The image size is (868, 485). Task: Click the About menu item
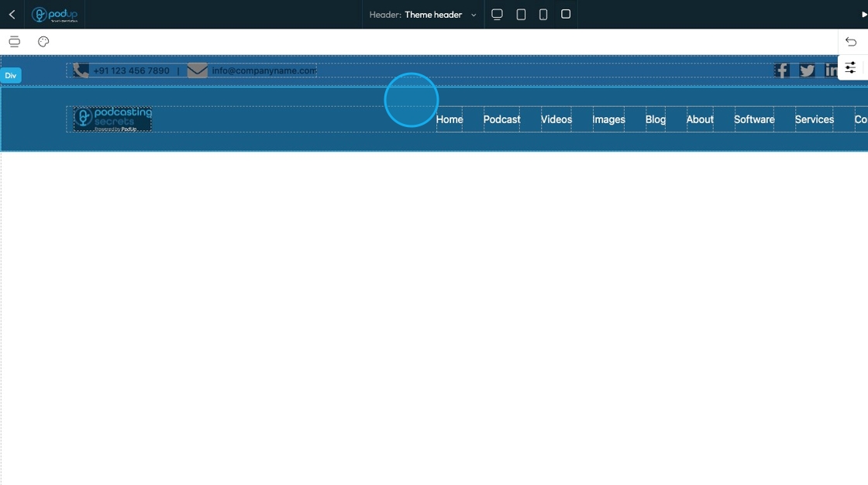pos(700,119)
